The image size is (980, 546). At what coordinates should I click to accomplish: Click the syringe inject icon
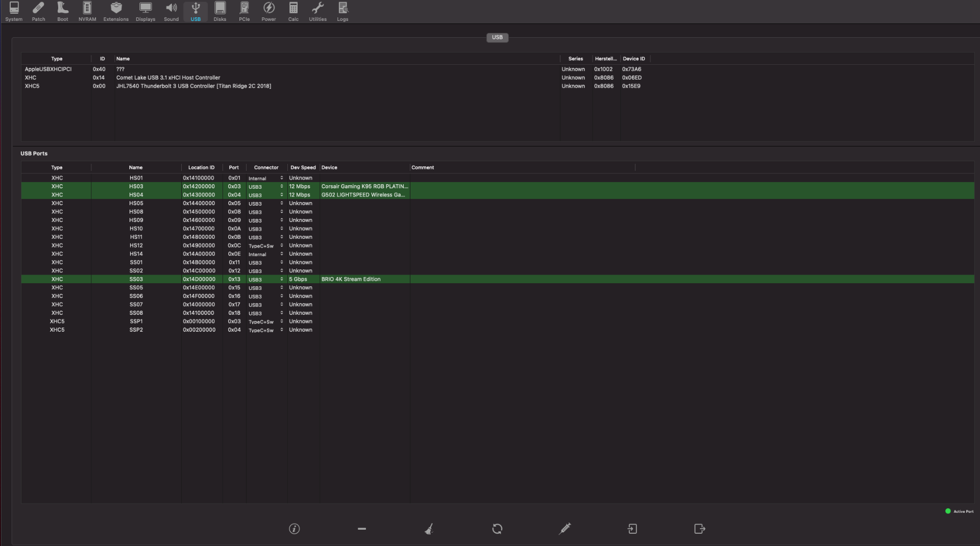click(x=565, y=529)
